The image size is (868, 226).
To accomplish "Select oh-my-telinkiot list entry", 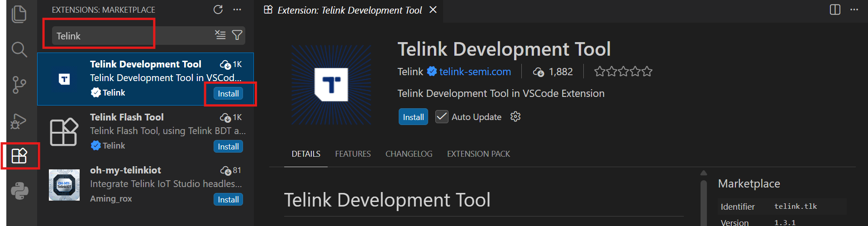I will tap(145, 185).
